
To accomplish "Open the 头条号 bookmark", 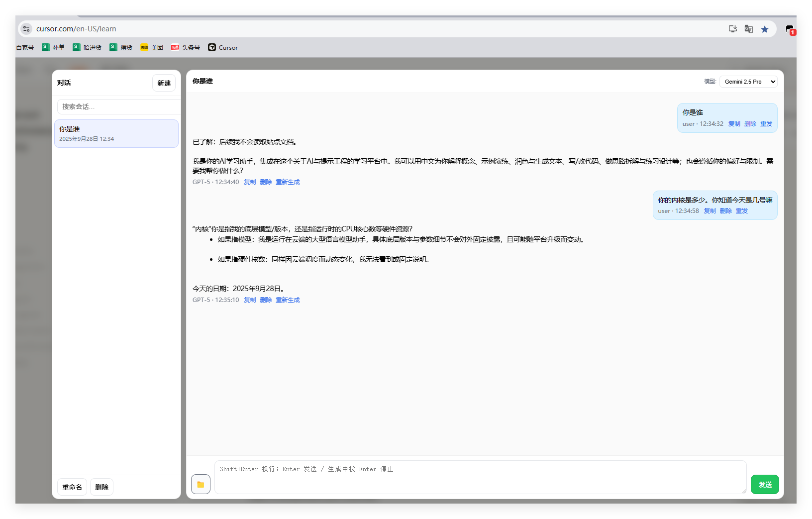I will 186,48.
